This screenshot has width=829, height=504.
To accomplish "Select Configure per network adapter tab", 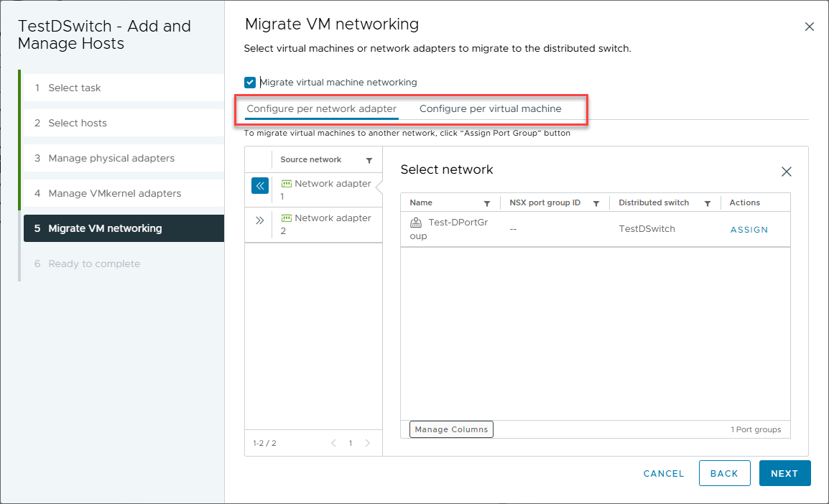I will pos(321,109).
